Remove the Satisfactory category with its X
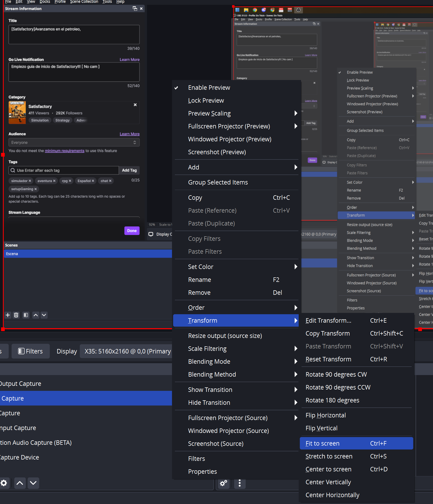The width and height of the screenshot is (433, 504). (x=135, y=105)
